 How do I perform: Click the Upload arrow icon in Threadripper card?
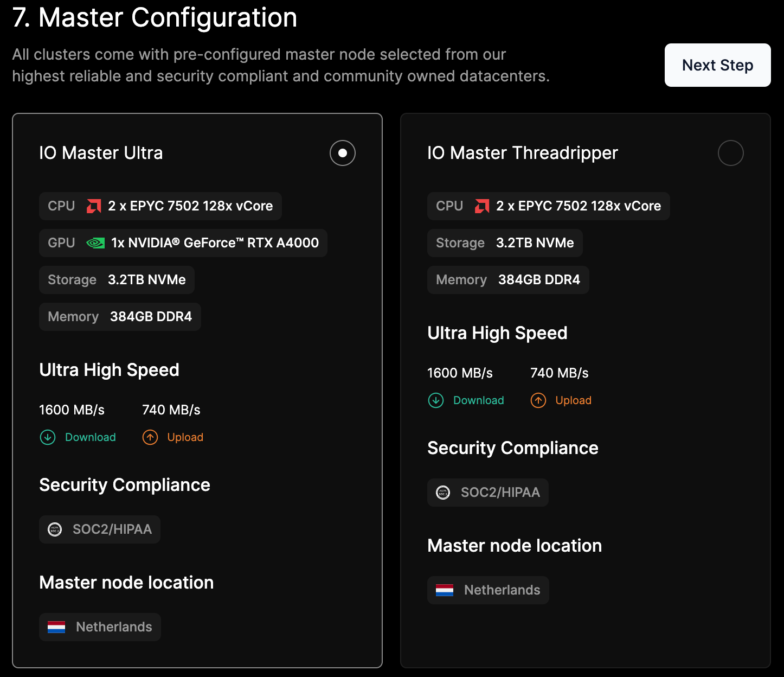coord(538,400)
